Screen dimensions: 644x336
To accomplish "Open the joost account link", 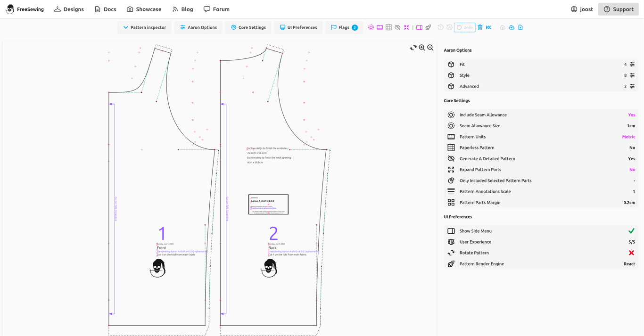I will 582,9.
